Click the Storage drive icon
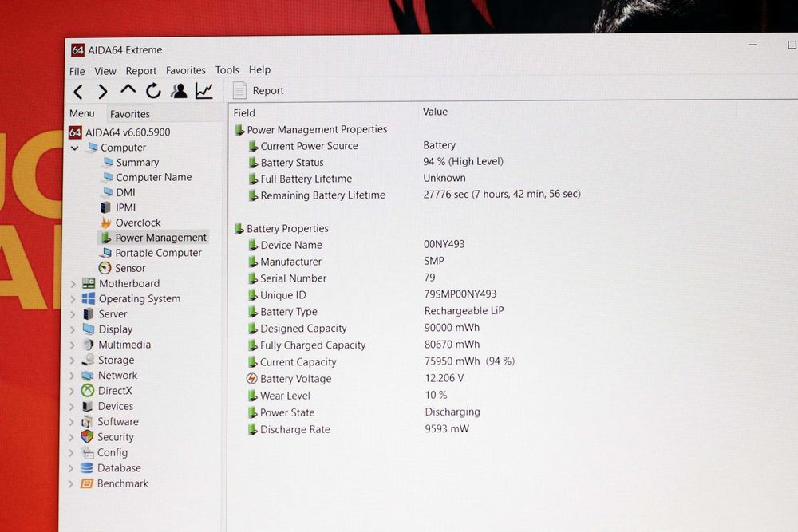 [x=88, y=360]
